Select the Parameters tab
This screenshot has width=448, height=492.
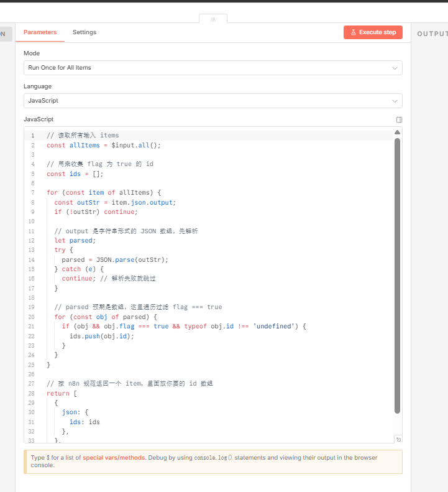pos(40,32)
